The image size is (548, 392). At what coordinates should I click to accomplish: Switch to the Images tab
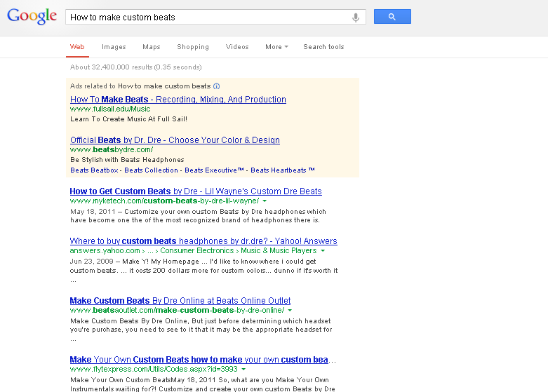tap(114, 47)
